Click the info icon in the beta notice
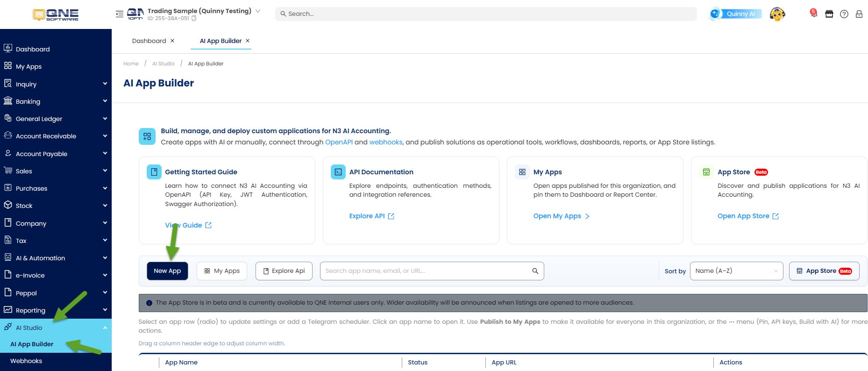The image size is (868, 371). click(149, 303)
